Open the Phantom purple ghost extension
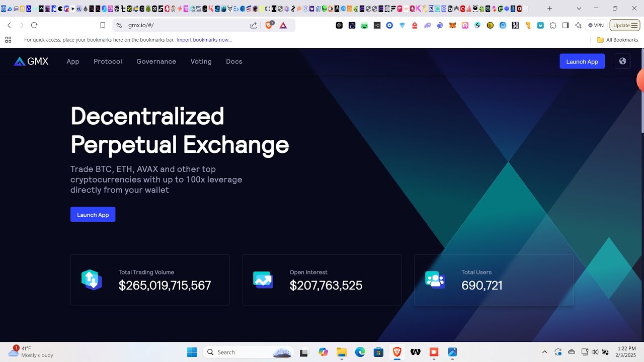The height and width of the screenshot is (362, 644). coord(427,25)
